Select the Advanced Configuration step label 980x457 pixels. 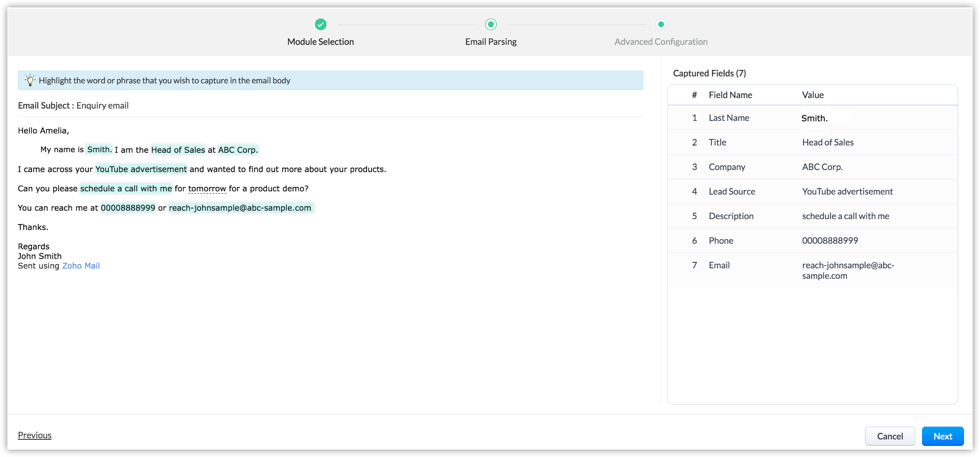tap(661, 42)
